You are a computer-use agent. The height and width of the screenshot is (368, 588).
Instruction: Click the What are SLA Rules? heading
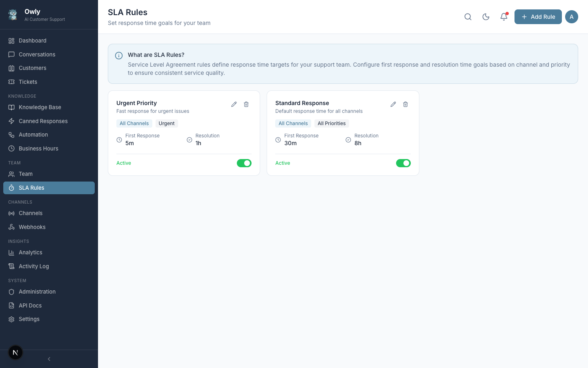[x=156, y=55]
